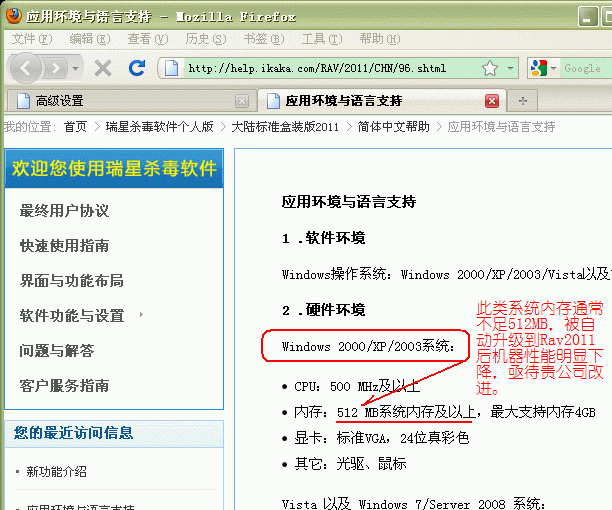
Task: Close the 应用环境与语言支持 tab
Action: click(492, 101)
